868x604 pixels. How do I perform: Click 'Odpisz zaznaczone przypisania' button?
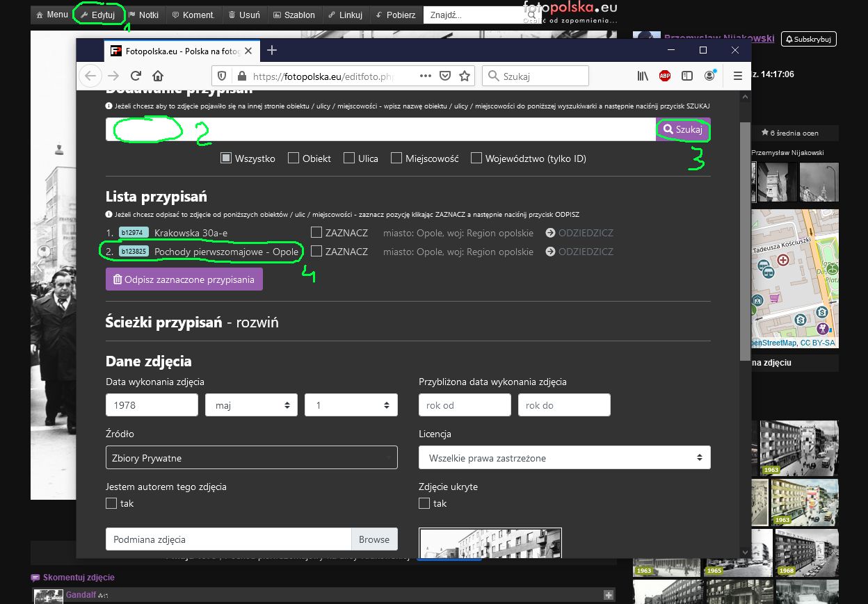(184, 279)
